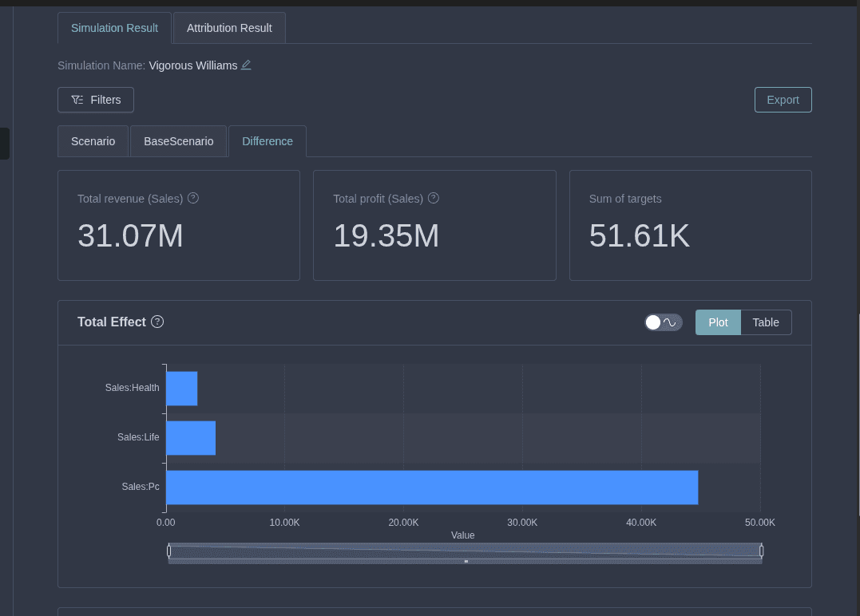Open the Attribution Result tab
Screen dimensions: 860x616
229,28
